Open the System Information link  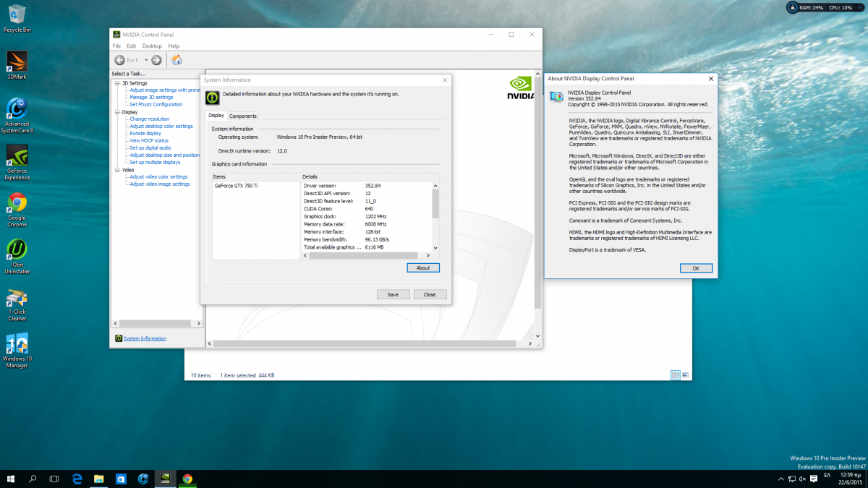[145, 338]
